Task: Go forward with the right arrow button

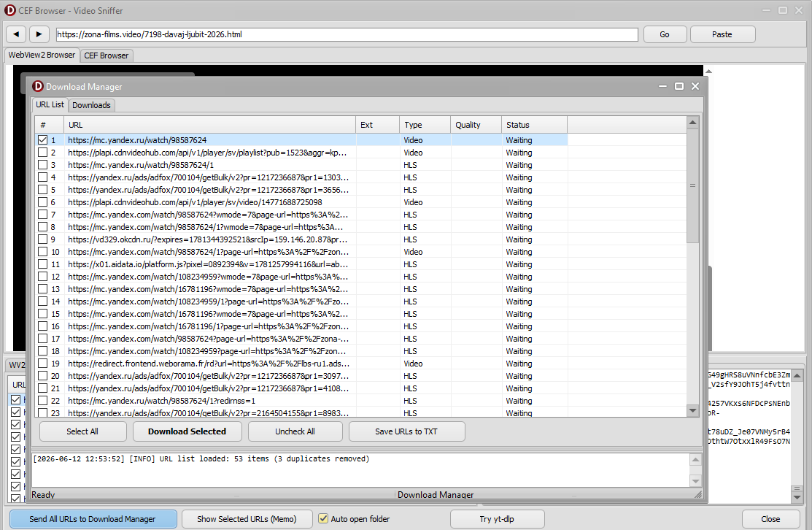Action: coord(39,34)
